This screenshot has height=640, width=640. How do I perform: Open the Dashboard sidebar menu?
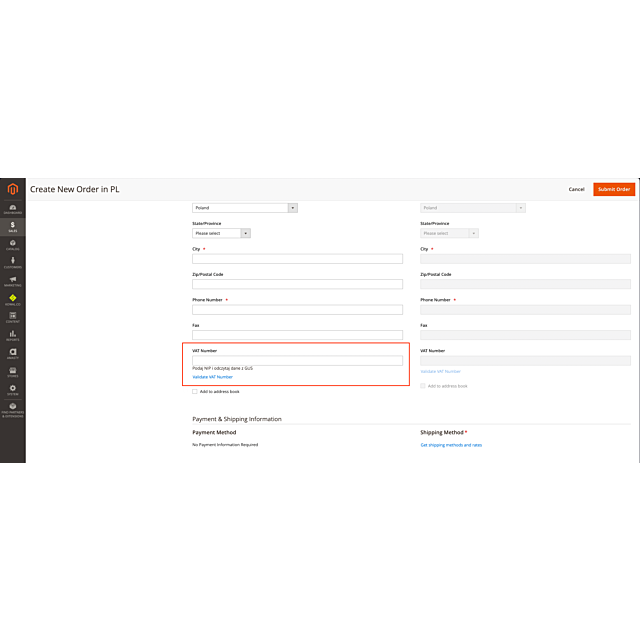pyautogui.click(x=13, y=209)
